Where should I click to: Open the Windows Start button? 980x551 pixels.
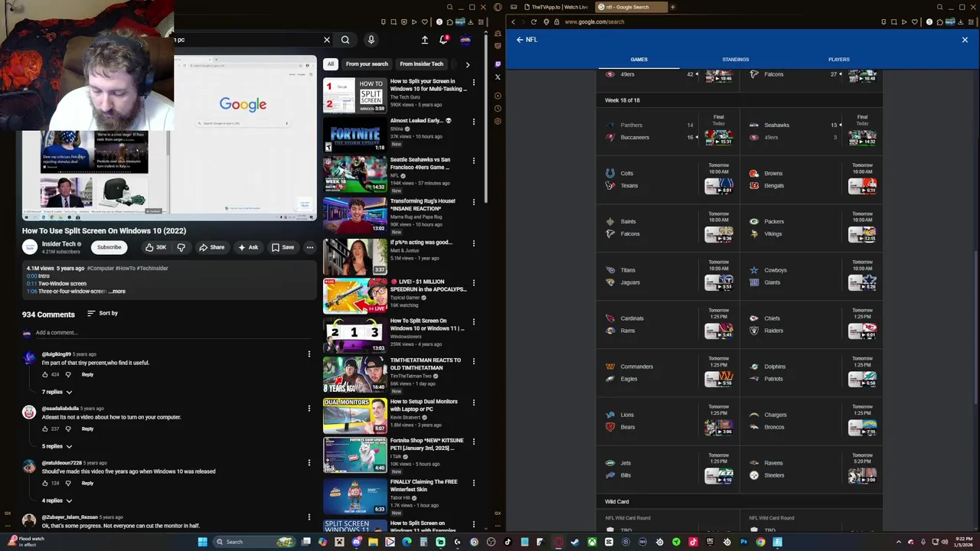point(202,542)
